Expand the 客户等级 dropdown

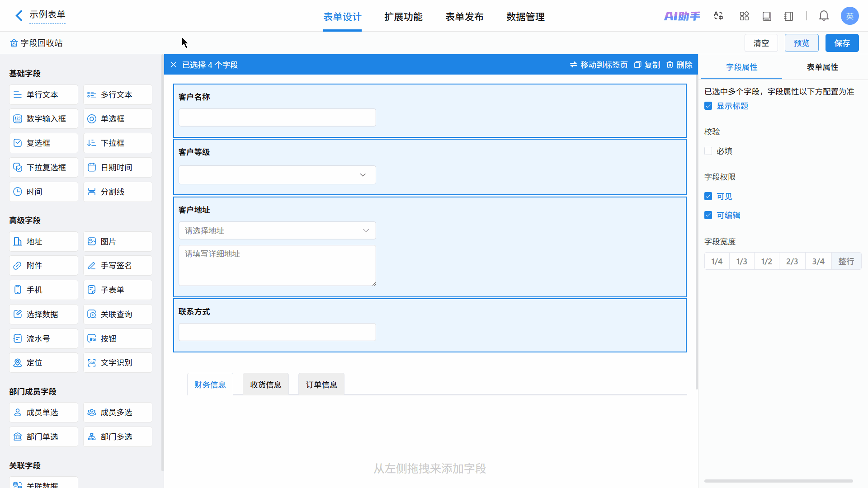[277, 175]
